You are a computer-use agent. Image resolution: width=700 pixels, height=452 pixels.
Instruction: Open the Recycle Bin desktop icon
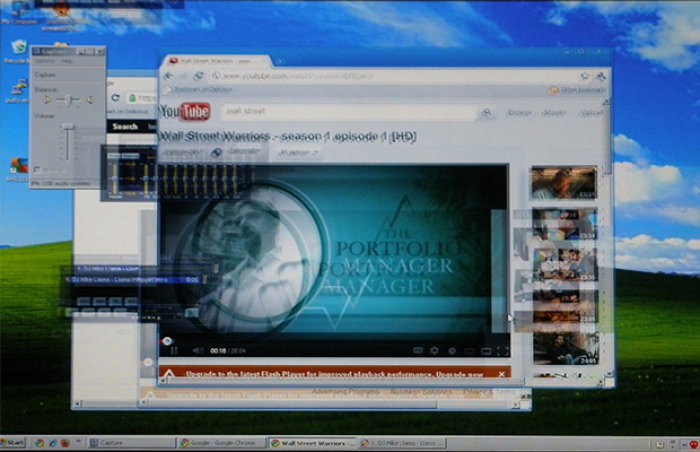(x=19, y=50)
